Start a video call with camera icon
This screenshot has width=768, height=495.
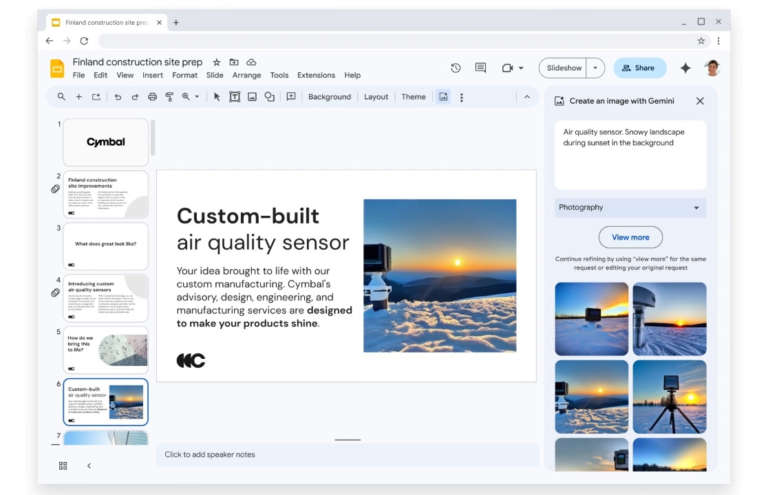(x=507, y=68)
